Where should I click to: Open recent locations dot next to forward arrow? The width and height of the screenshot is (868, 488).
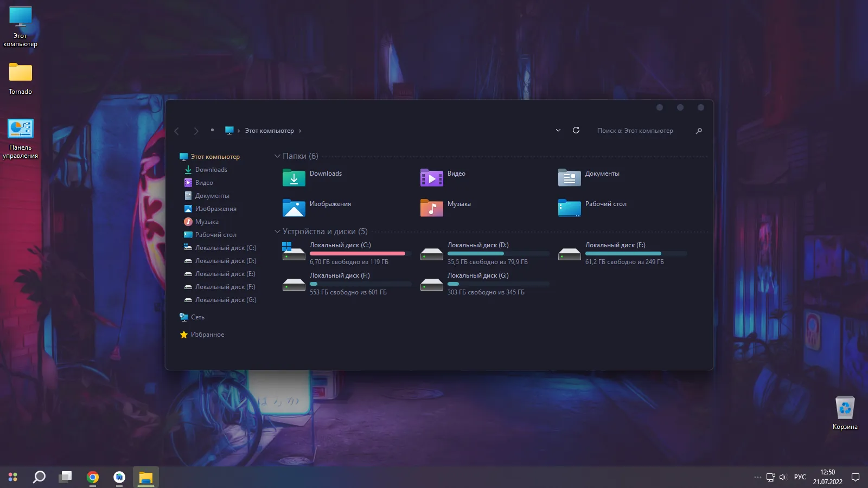[x=212, y=130]
